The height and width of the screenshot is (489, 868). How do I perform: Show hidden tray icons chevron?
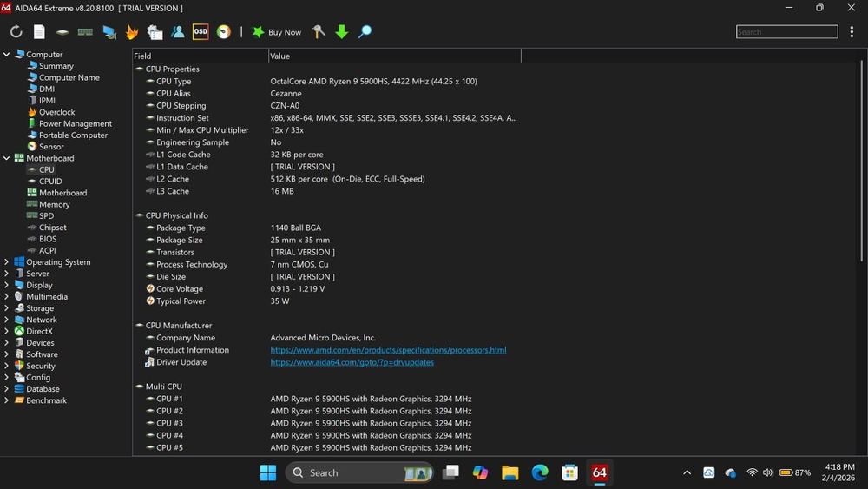tap(687, 472)
